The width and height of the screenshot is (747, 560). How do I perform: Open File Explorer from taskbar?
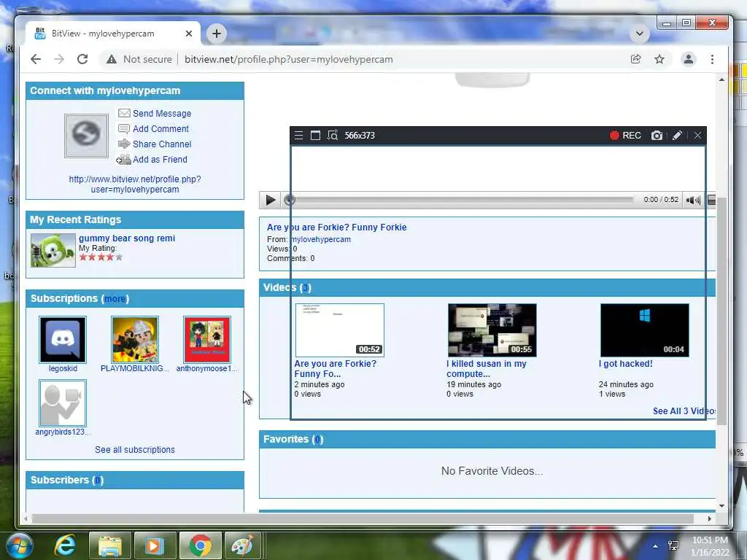(x=109, y=545)
